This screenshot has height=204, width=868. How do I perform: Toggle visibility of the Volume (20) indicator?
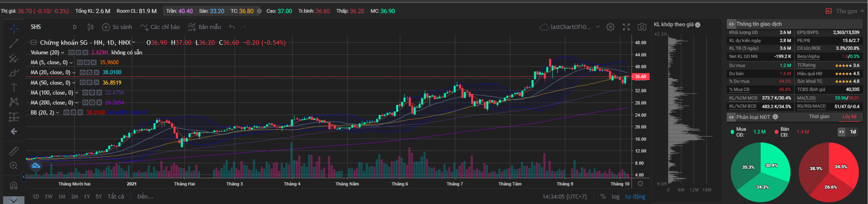pos(71,52)
